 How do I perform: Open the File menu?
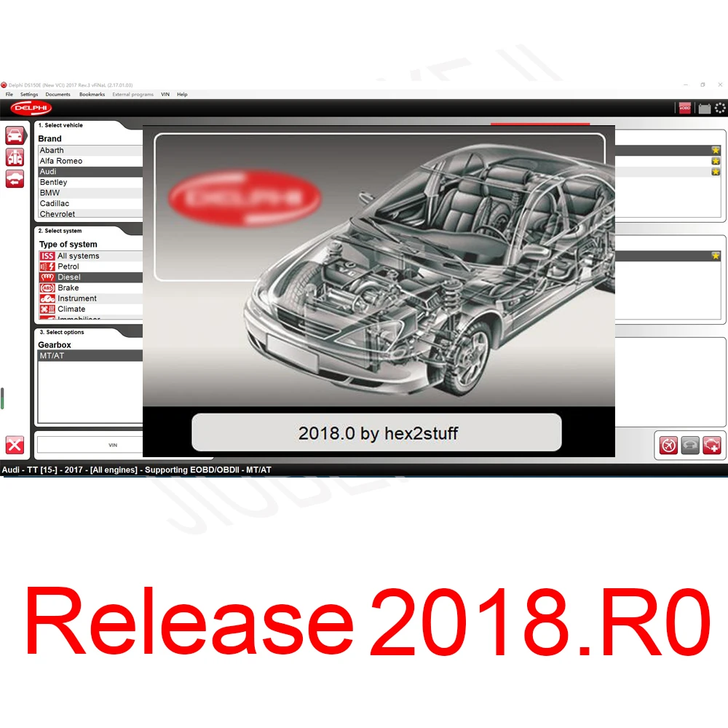coord(9,94)
